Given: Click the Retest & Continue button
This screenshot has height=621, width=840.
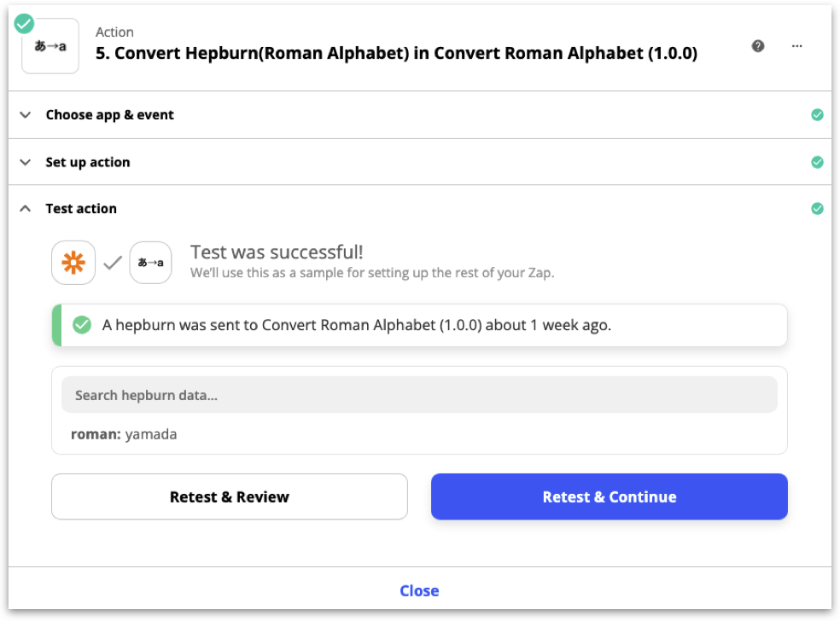Looking at the screenshot, I should click(609, 496).
